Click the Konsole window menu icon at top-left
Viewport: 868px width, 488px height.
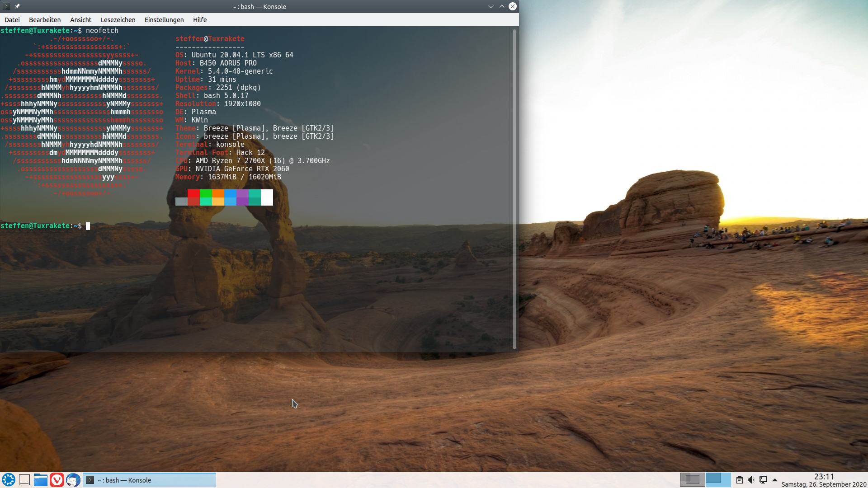(6, 6)
